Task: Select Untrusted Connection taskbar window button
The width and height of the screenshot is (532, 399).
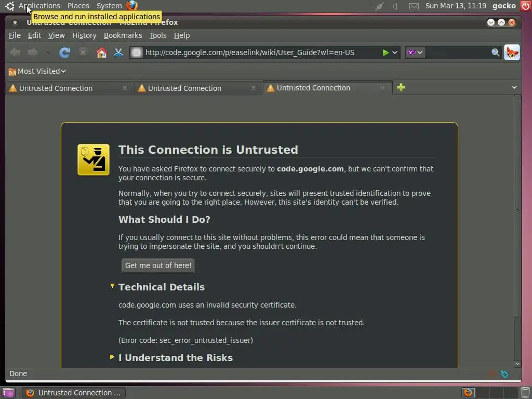Action: pyautogui.click(x=74, y=393)
